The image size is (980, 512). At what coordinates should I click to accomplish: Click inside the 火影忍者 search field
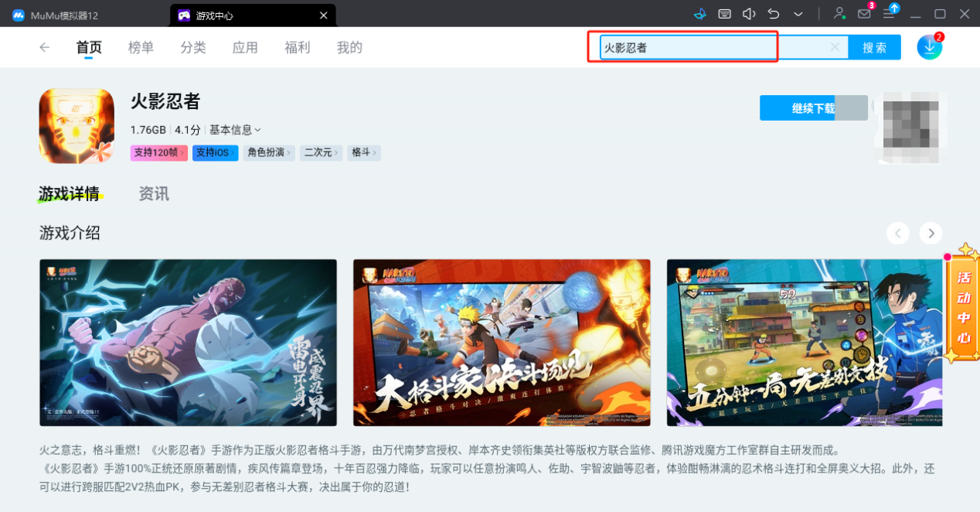click(x=688, y=47)
